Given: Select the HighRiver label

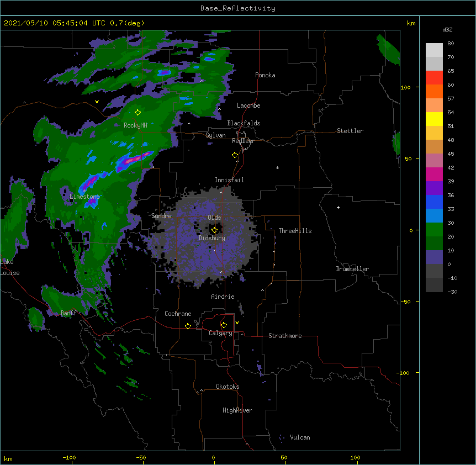Looking at the screenshot, I should (237, 410).
